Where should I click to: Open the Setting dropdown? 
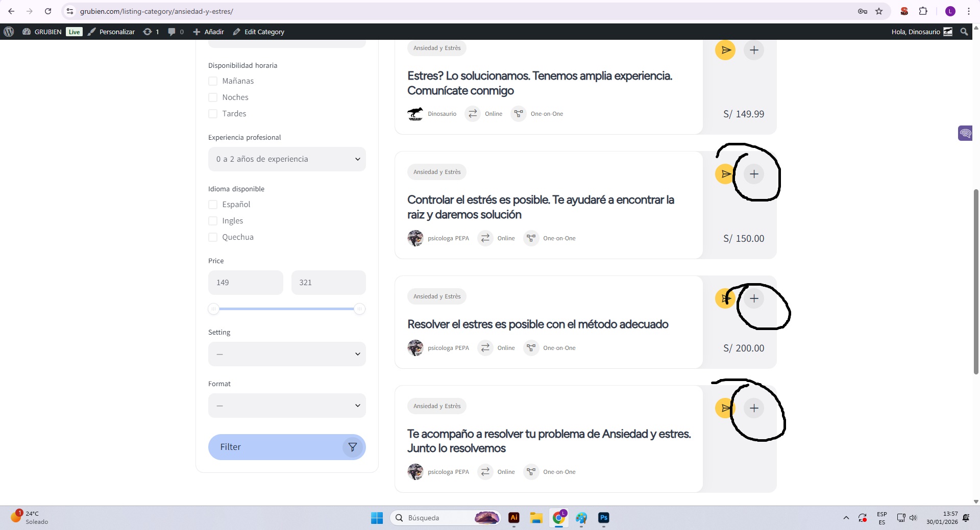pyautogui.click(x=287, y=354)
